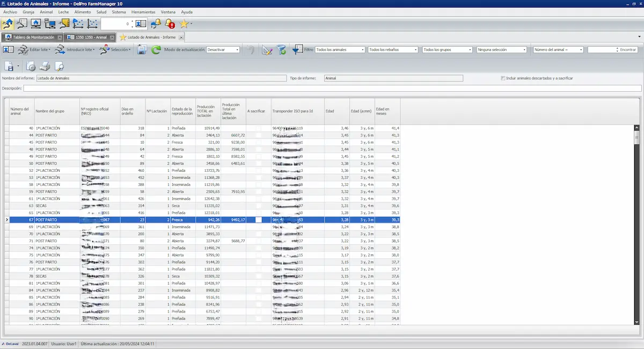Image resolution: width=644 pixels, height=349 pixels.
Task: Click the Editar lote button
Action: point(39,49)
